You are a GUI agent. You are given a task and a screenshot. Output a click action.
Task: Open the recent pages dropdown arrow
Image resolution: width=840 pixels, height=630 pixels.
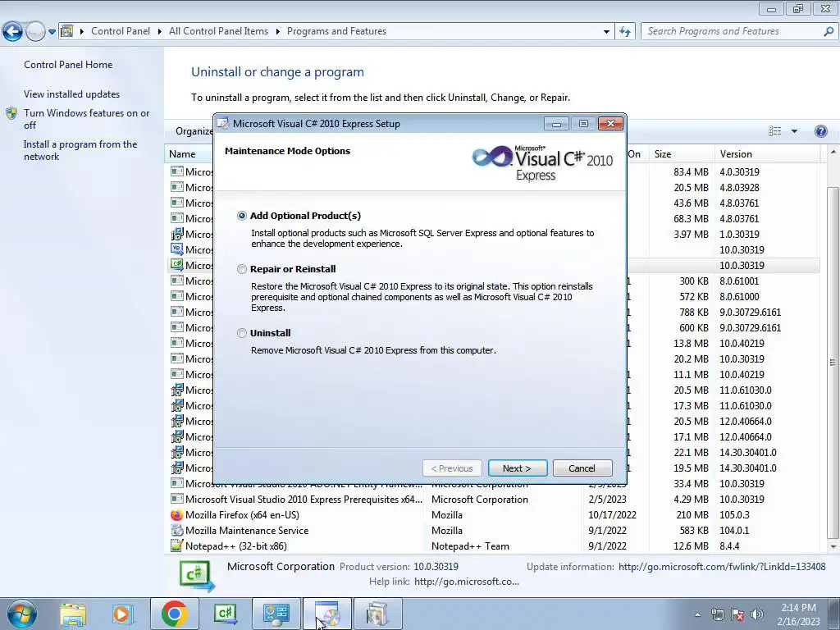(x=52, y=32)
